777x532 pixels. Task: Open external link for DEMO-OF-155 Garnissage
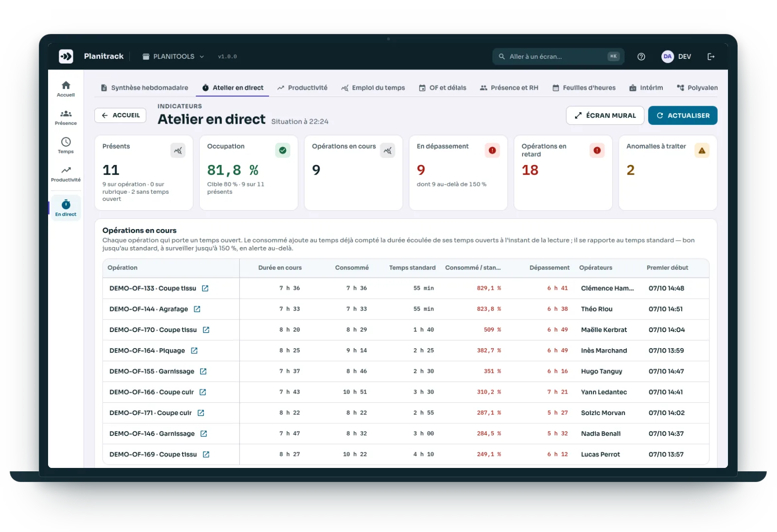click(x=203, y=371)
